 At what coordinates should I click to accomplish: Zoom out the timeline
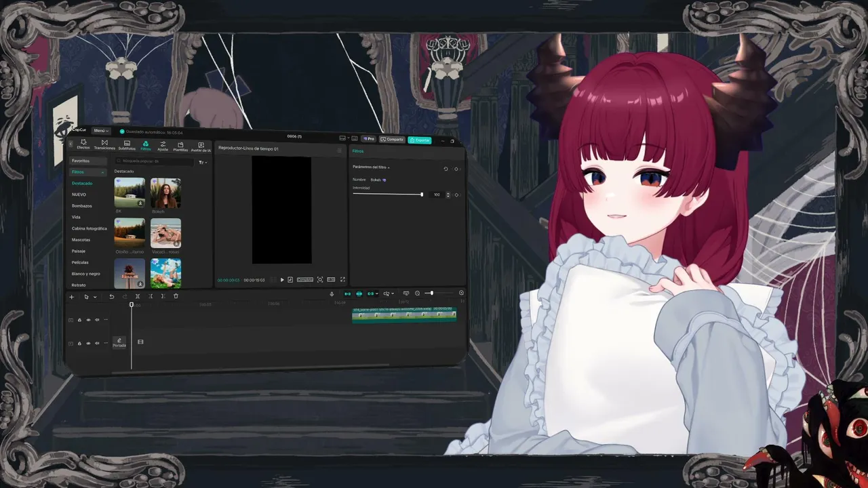tap(417, 293)
